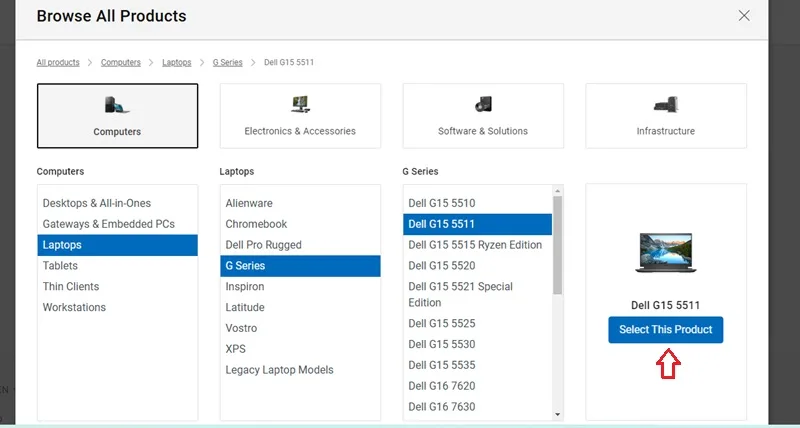
Task: Choose Dell Pro Rugged
Action: pos(300,245)
